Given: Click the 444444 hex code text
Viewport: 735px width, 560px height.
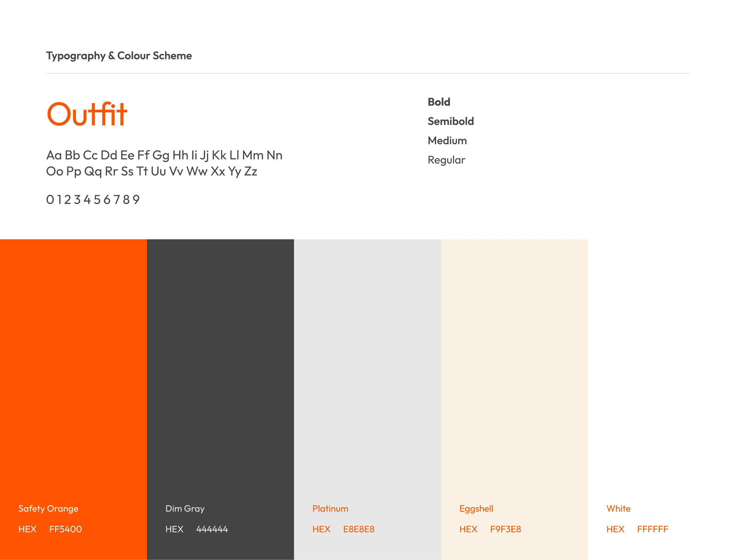Looking at the screenshot, I should [212, 529].
